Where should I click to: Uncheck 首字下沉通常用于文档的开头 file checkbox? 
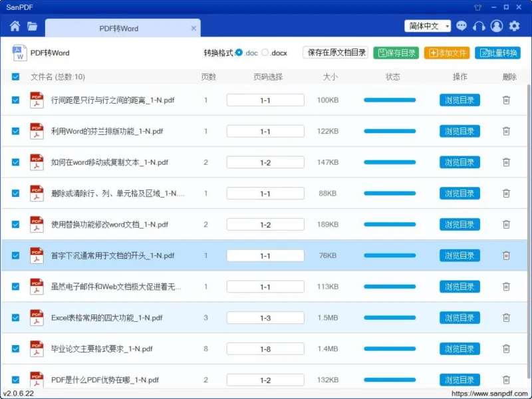(15, 255)
